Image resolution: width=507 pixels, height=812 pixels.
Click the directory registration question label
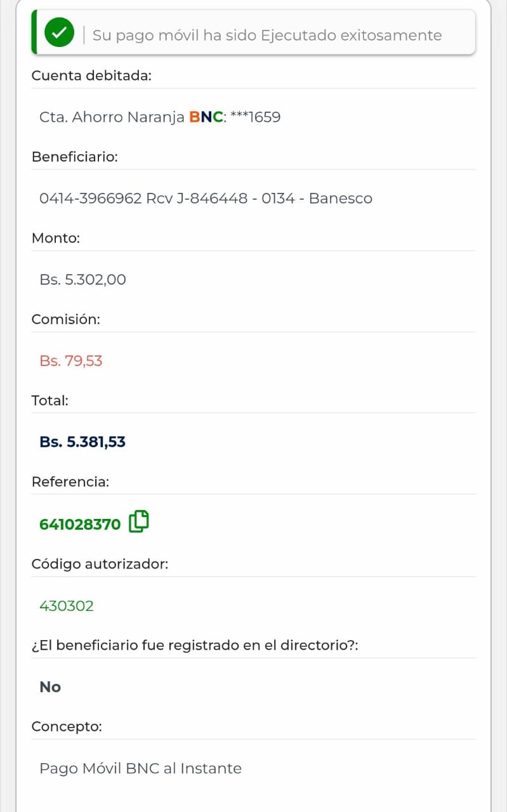195,645
